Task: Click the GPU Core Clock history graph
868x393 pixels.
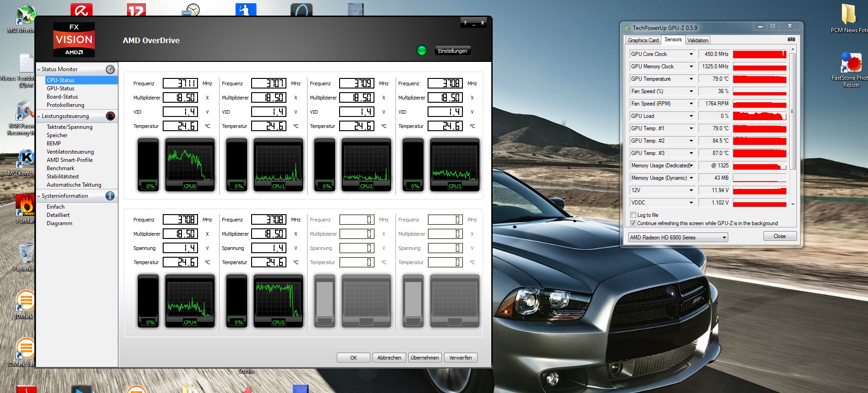Action: [759, 54]
